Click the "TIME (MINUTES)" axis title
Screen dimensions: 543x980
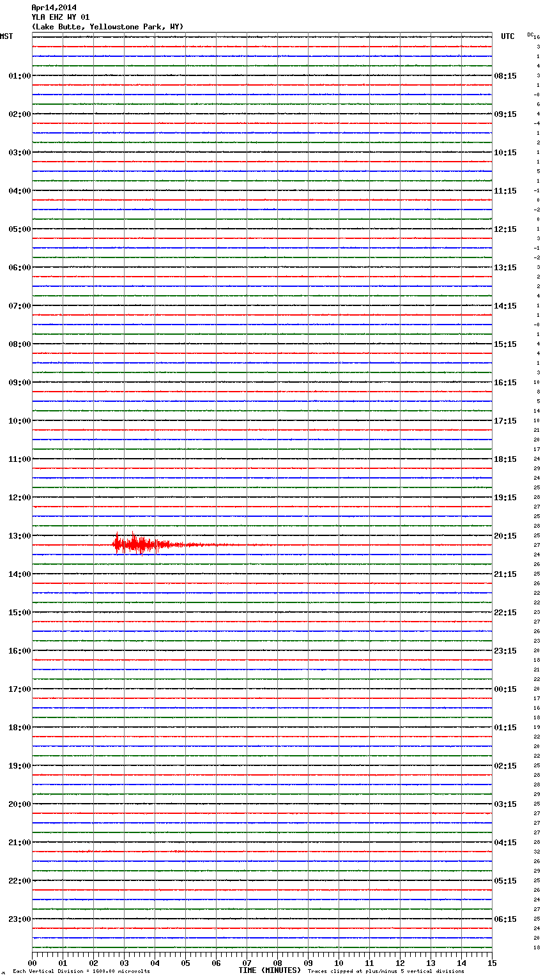click(270, 970)
